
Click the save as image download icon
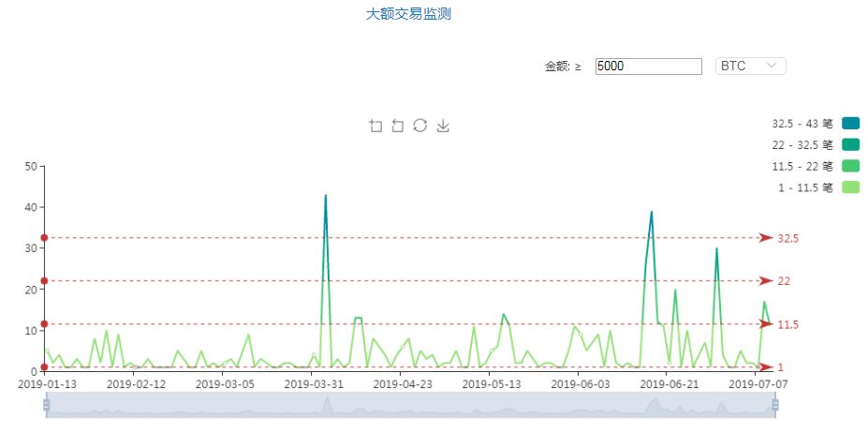[443, 126]
